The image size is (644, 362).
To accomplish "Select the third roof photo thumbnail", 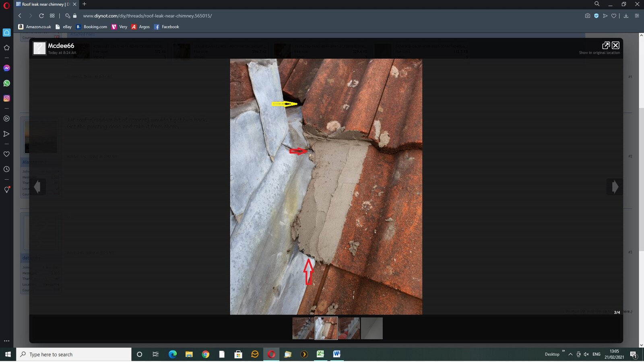I will point(349,328).
